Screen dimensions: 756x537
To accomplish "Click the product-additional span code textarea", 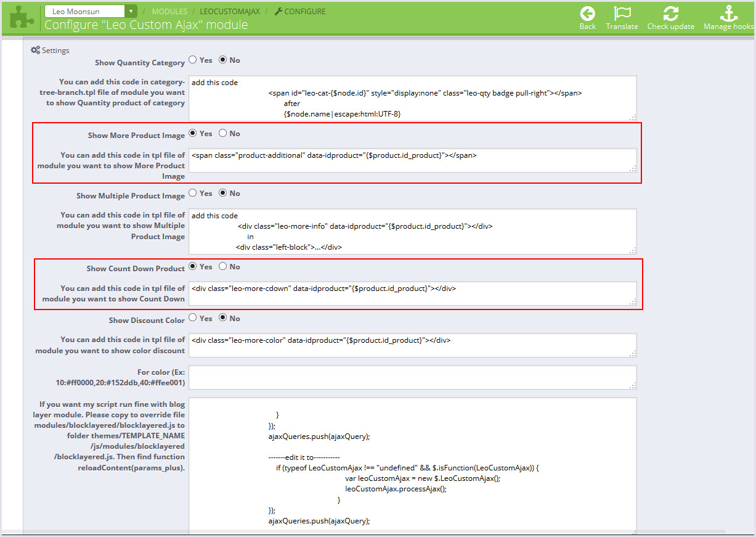I will 412,160.
